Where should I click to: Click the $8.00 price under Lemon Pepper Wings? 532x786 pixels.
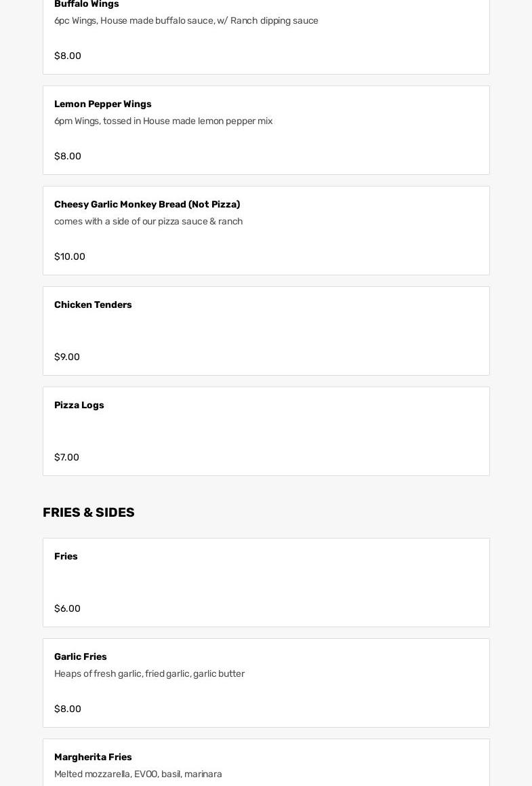[x=68, y=156]
